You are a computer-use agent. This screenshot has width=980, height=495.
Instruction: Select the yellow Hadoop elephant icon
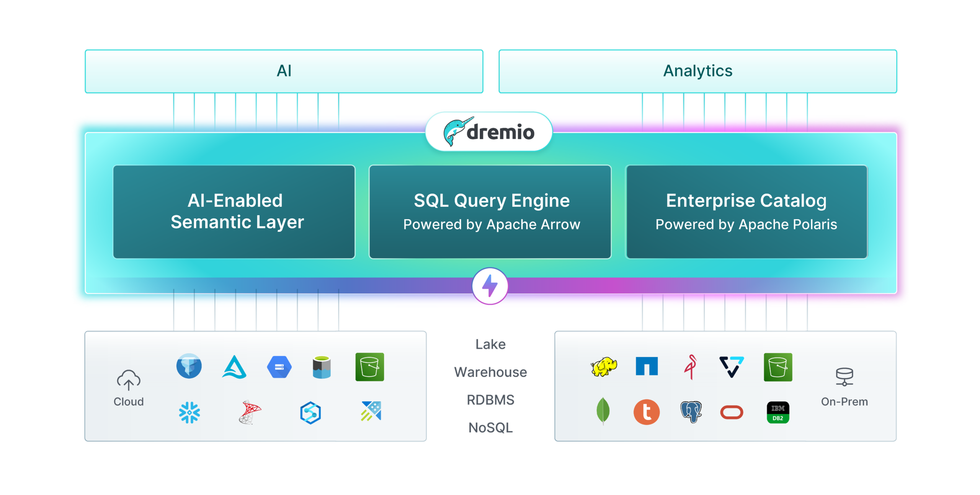604,366
